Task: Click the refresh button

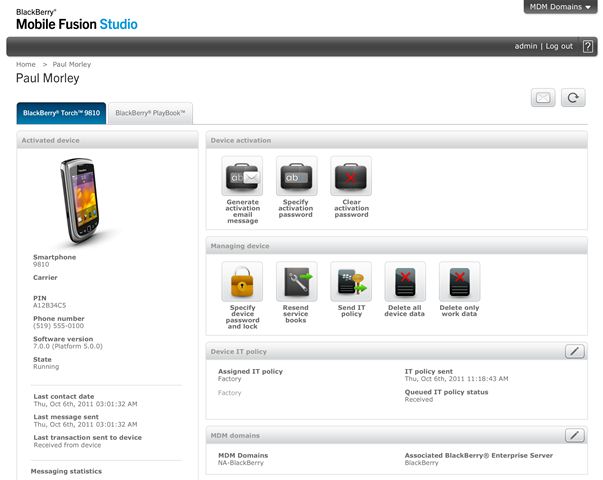Action: point(573,98)
